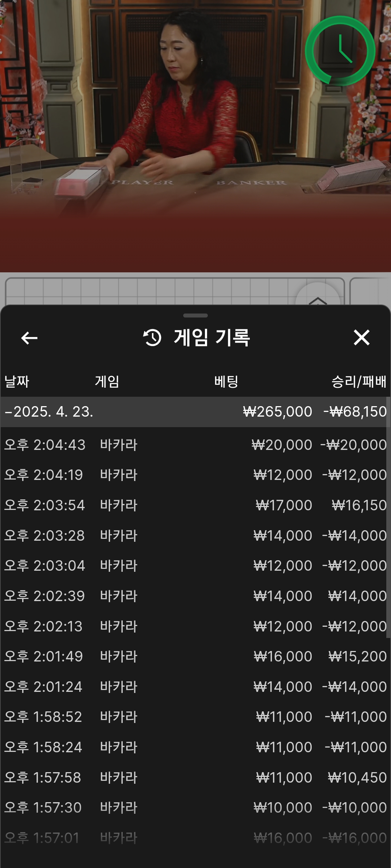Screen dimensions: 391x868
Task: Tap the green countdown timer circle
Action: point(340,51)
